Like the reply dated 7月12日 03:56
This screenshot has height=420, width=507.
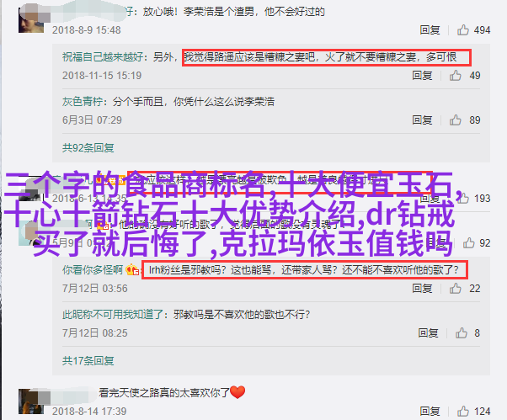point(456,288)
